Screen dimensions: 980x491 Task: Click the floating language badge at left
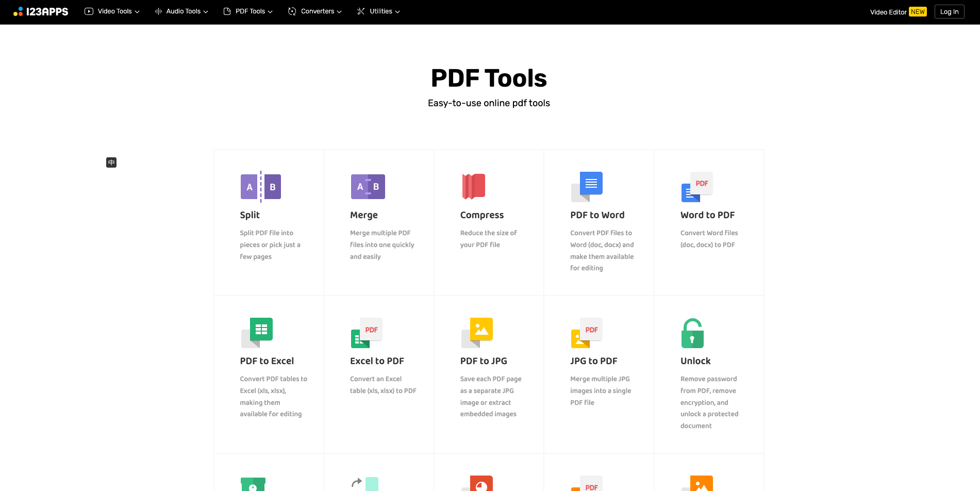click(111, 162)
